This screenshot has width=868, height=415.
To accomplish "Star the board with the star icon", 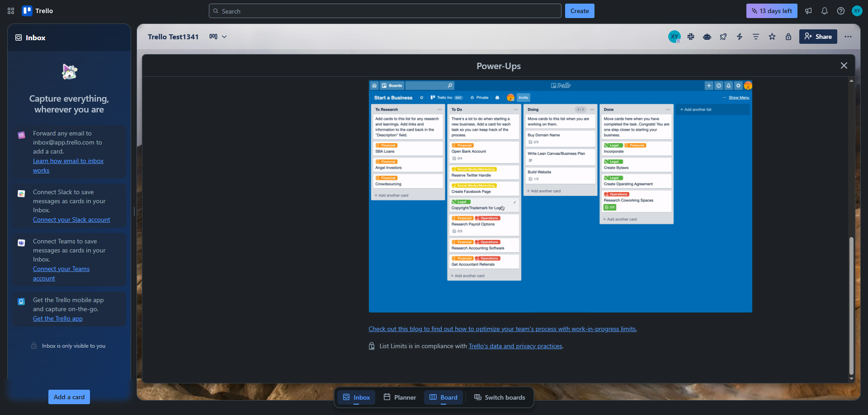I will point(772,37).
